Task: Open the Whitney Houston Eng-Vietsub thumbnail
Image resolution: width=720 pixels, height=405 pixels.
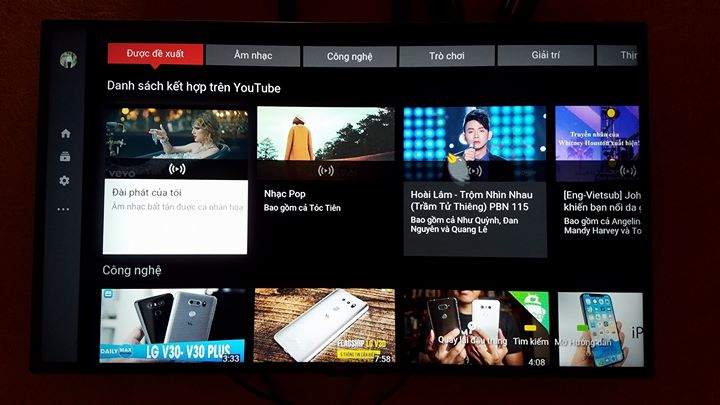Action: [x=597, y=144]
